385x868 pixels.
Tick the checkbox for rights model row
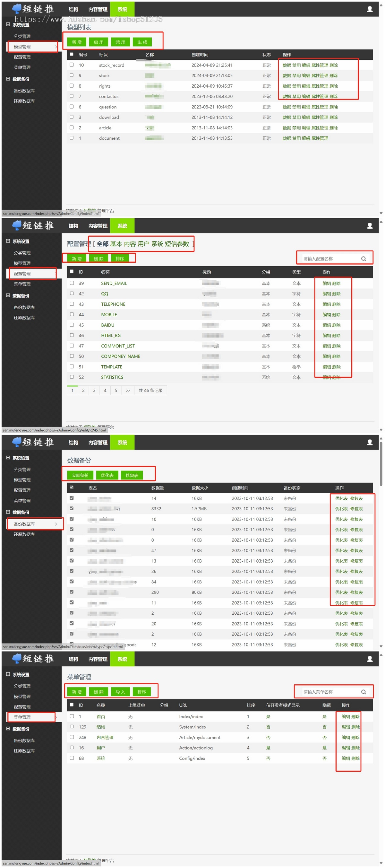(72, 86)
